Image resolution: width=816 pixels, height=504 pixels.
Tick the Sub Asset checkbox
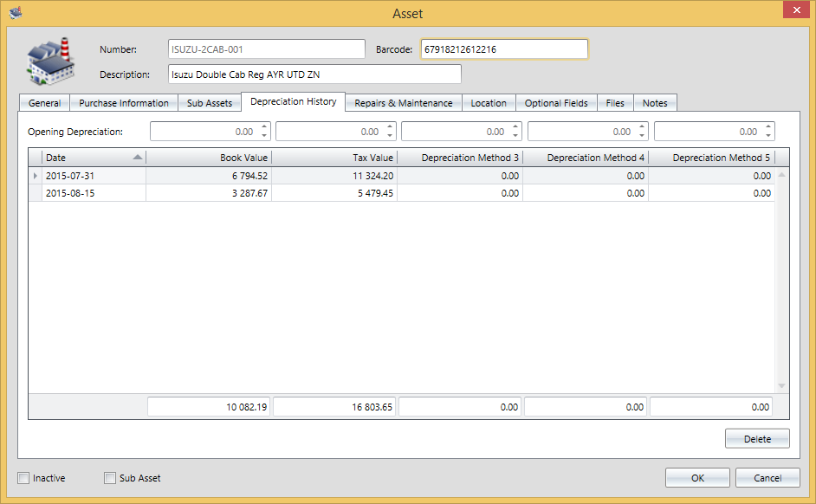[110, 478]
